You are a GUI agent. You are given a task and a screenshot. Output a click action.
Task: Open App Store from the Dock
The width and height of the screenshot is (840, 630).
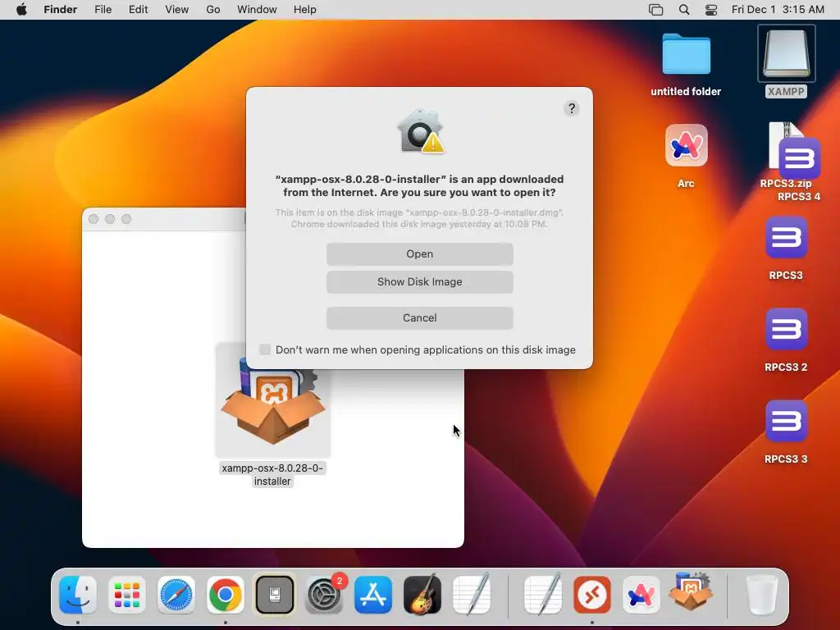373,595
